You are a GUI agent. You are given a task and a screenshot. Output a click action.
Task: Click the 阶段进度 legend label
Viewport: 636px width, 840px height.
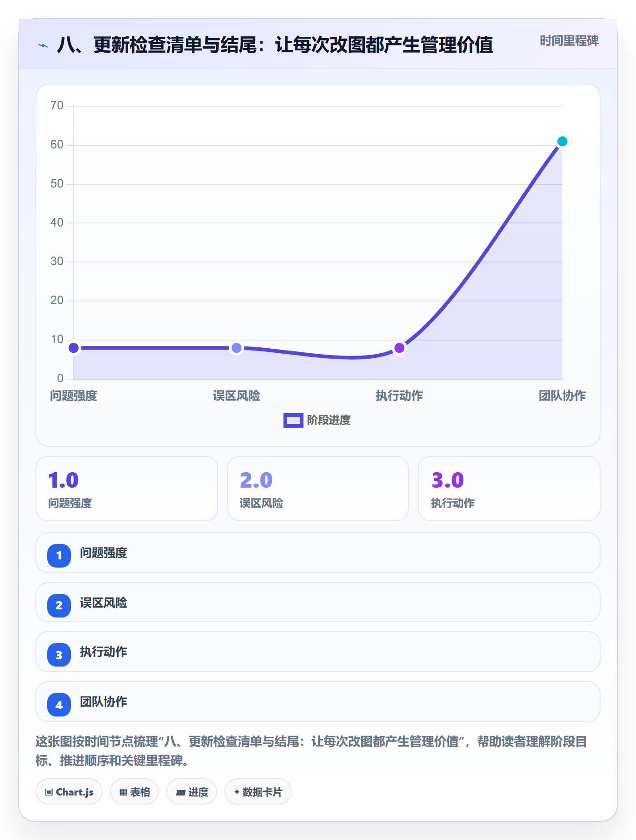(x=329, y=420)
